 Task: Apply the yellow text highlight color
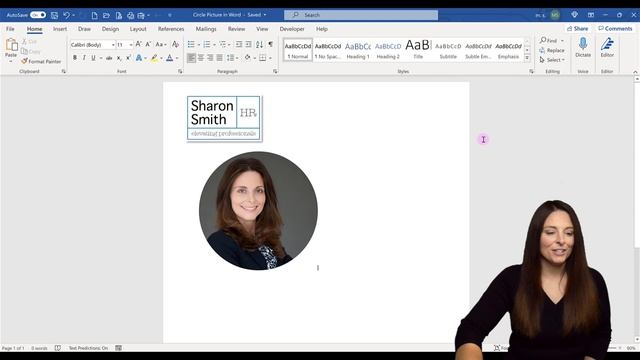(x=154, y=58)
